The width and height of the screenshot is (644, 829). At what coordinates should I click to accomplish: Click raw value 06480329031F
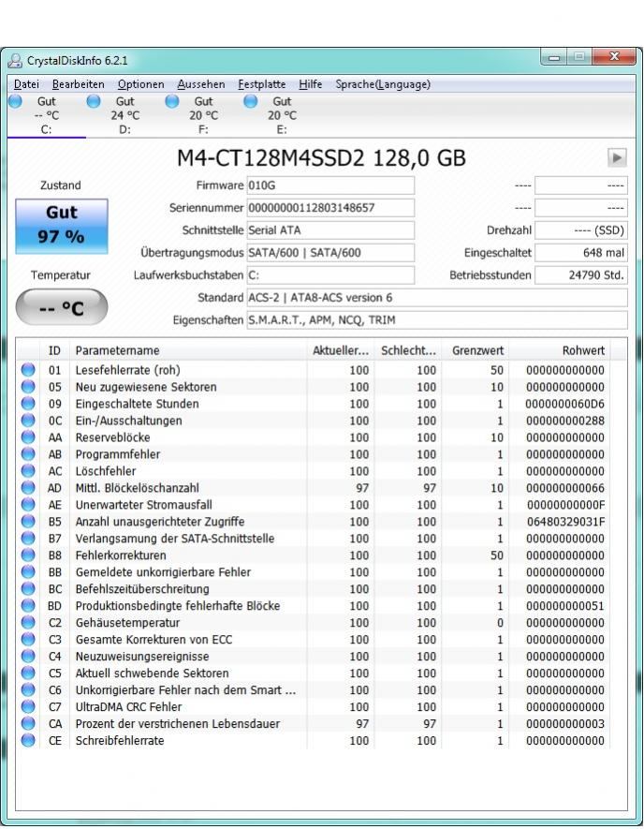click(x=565, y=522)
